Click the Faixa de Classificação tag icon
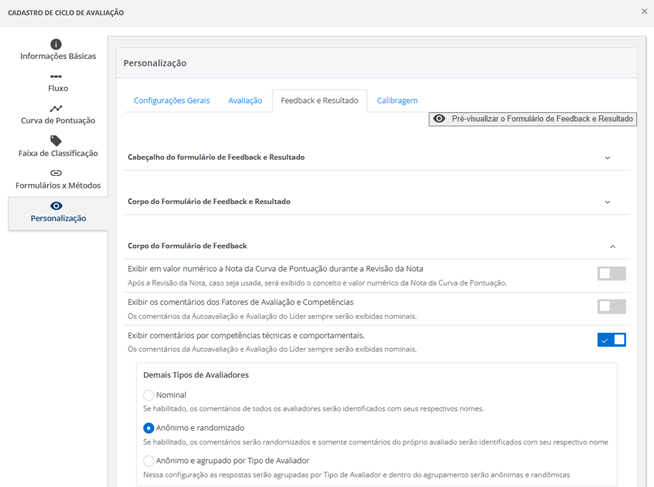 56,141
